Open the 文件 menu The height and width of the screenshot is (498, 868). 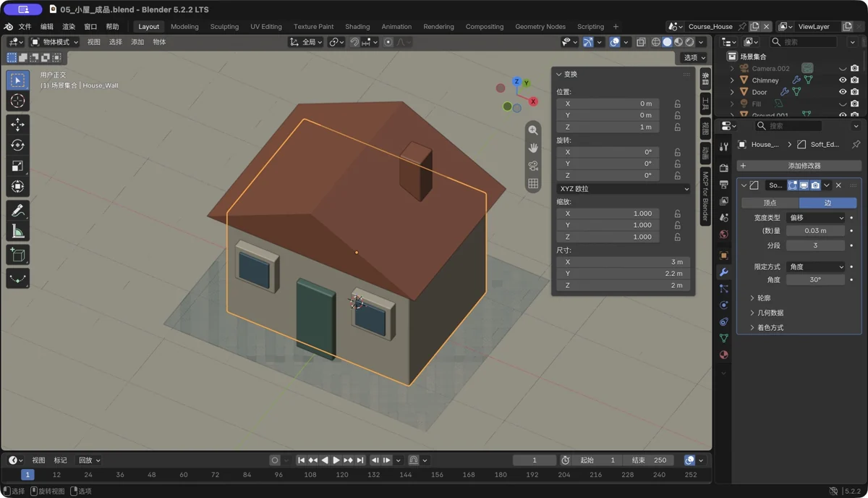pos(25,27)
